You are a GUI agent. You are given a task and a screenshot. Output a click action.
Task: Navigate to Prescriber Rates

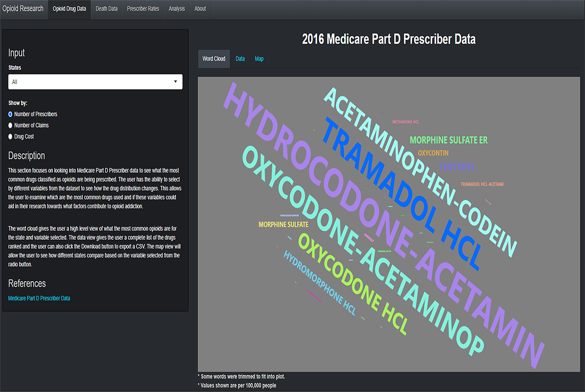[143, 9]
